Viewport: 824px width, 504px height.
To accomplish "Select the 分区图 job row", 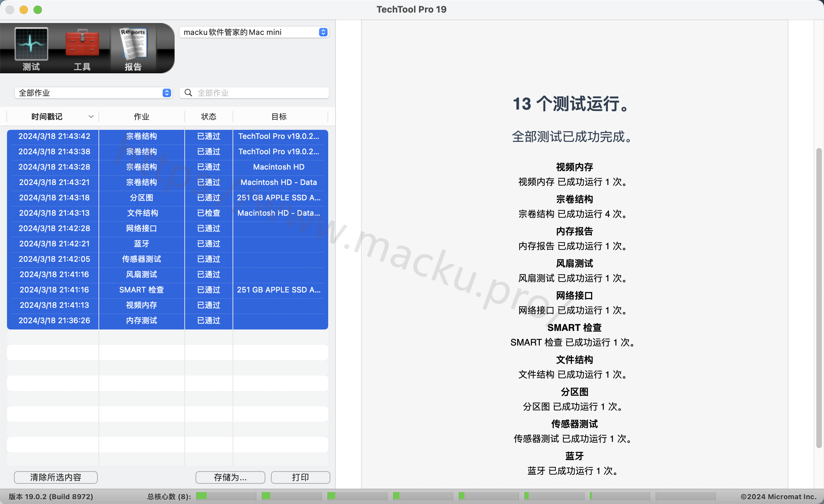I will pos(168,198).
